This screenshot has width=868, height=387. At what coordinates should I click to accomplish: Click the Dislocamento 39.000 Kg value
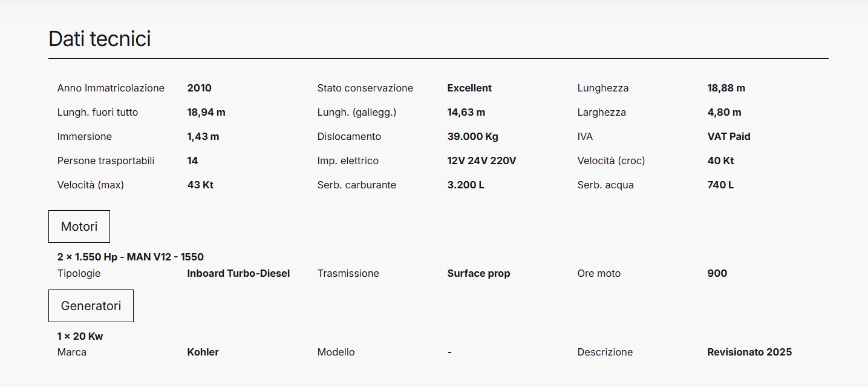[x=473, y=136]
